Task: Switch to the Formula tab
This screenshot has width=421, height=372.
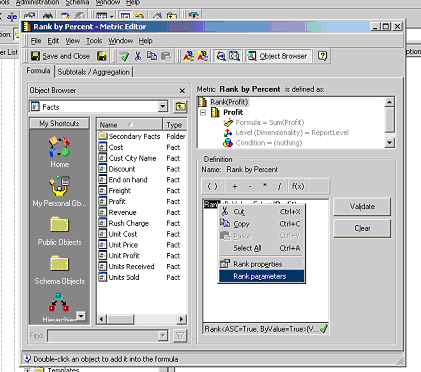Action: click(38, 71)
